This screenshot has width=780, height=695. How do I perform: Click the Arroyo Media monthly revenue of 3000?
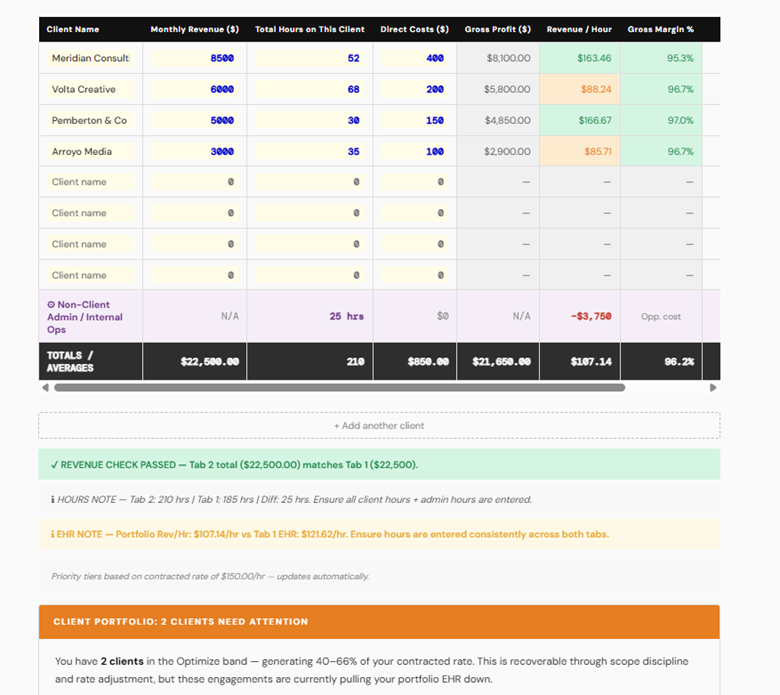(x=194, y=152)
